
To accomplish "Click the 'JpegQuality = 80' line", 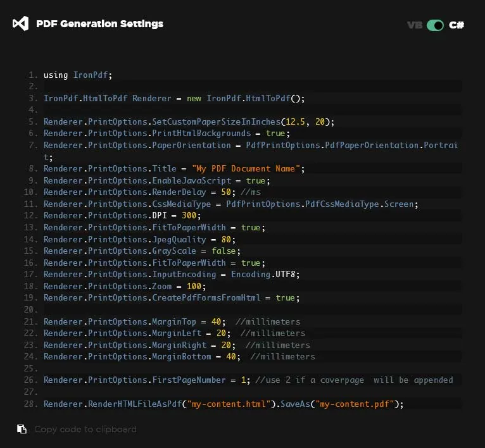I will point(139,240).
